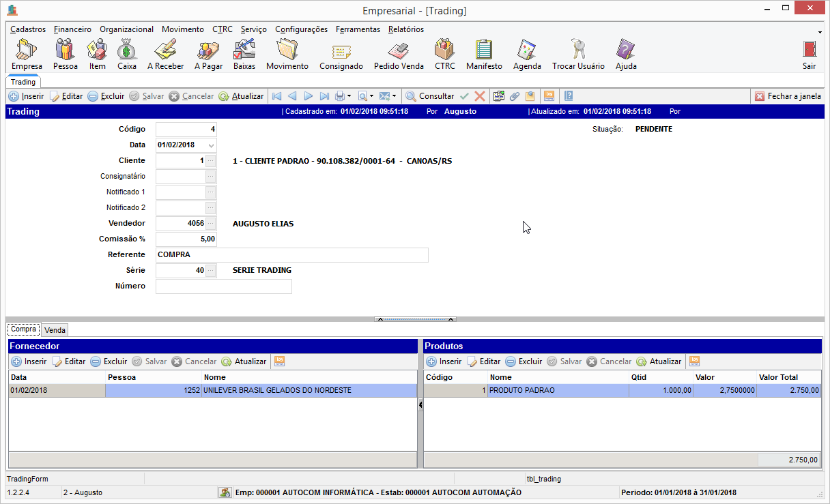Open the Consignado module

coord(341,55)
